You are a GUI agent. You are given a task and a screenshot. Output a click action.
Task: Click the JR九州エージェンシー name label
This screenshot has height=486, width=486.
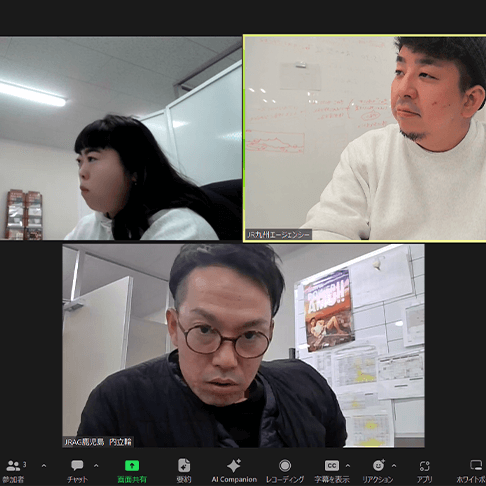[278, 235]
